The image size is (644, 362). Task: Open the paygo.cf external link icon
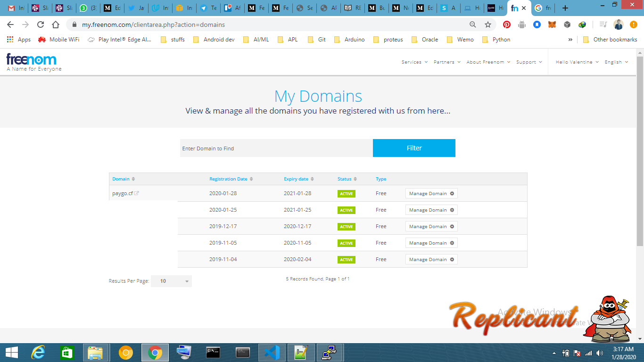pyautogui.click(x=137, y=193)
